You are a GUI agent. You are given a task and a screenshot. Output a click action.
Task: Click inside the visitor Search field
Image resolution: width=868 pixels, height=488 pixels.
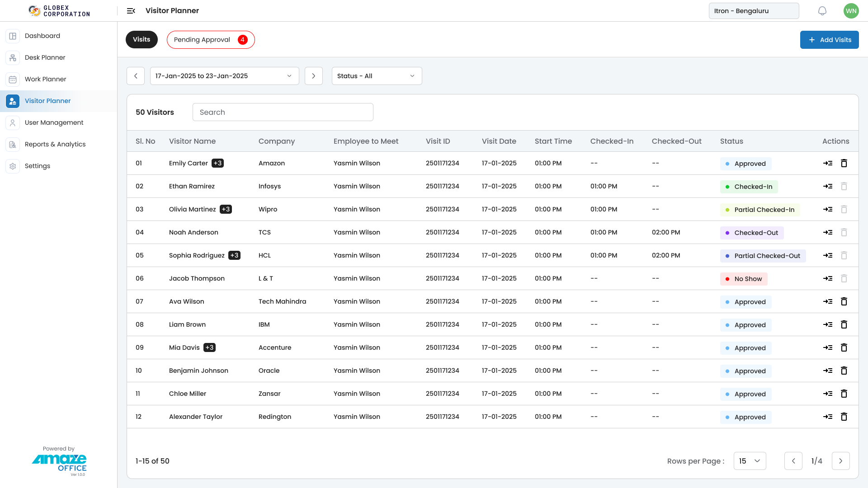click(283, 112)
